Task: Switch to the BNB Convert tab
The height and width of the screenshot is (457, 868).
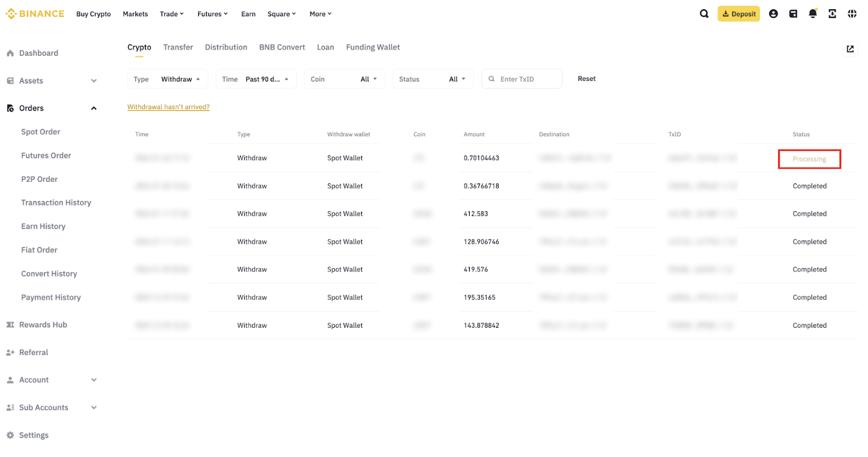Action: [282, 48]
